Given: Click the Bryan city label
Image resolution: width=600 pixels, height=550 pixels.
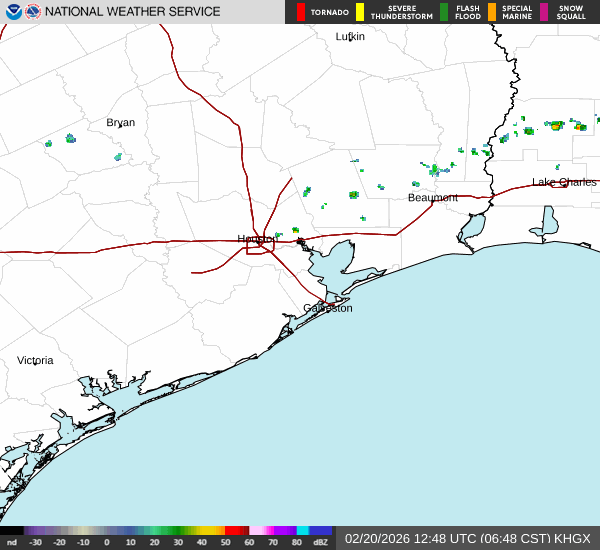Looking at the screenshot, I should [120, 123].
